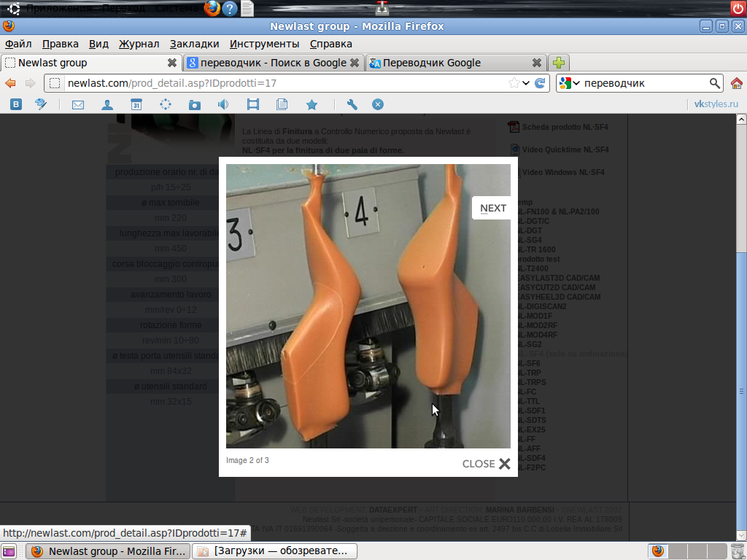Image resolution: width=747 pixels, height=560 pixels.
Task: Open the Закладки menu
Action: pos(194,44)
